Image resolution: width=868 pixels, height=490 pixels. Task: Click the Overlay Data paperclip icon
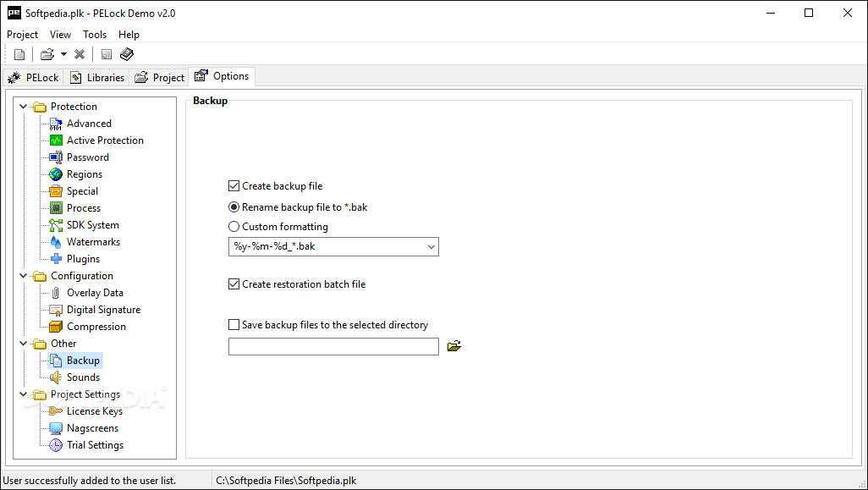pos(56,293)
